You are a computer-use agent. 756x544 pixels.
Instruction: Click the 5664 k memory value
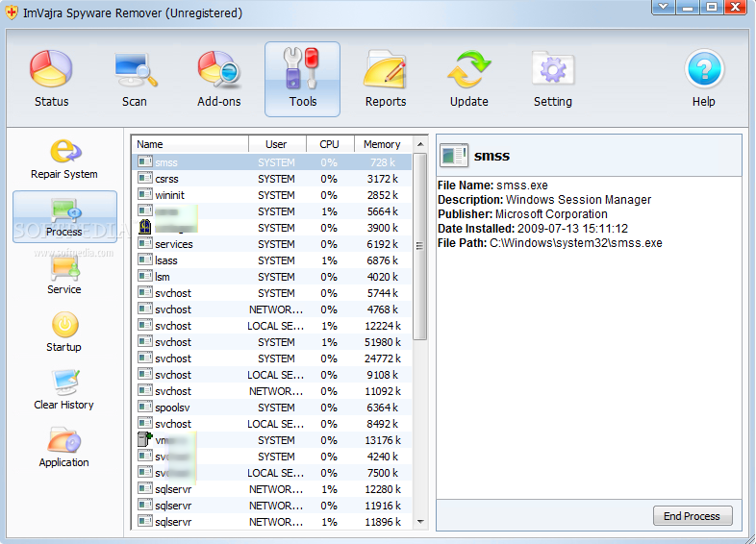tap(383, 211)
